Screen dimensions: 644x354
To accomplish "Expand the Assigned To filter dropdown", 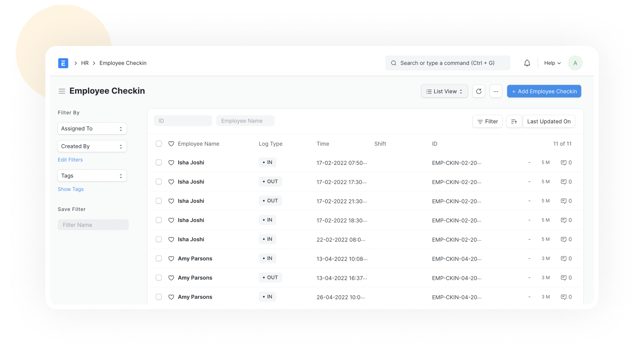I will click(x=92, y=128).
